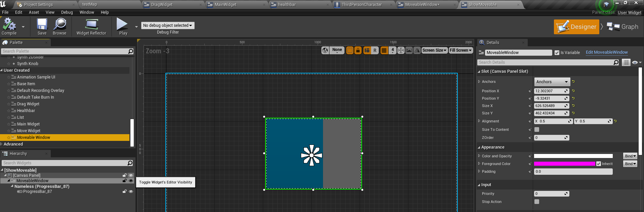The image size is (644, 212).
Task: Open the debug object filter dropdown
Action: (x=168, y=25)
